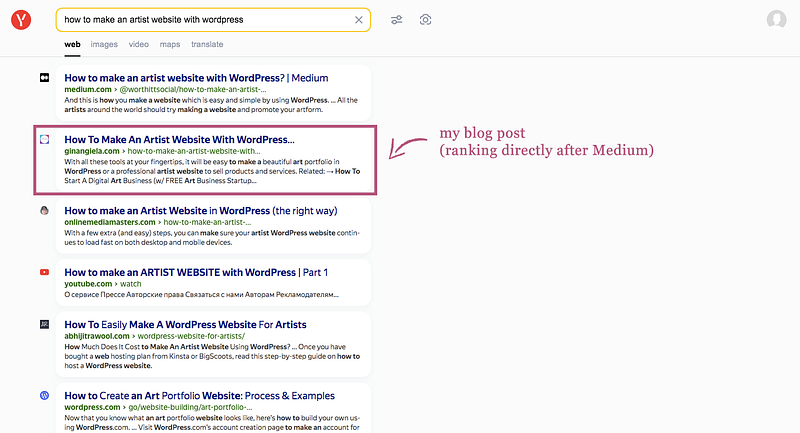Click snippet 'How Much Does It Cost to Make An Artist Website'
Viewport: 800px width, 433px height.
pyautogui.click(x=146, y=346)
